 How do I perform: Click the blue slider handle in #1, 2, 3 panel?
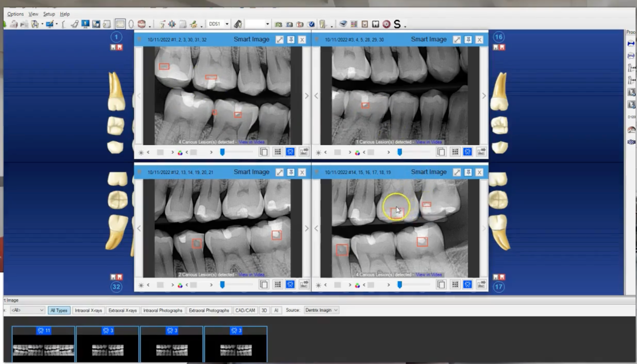click(x=223, y=152)
